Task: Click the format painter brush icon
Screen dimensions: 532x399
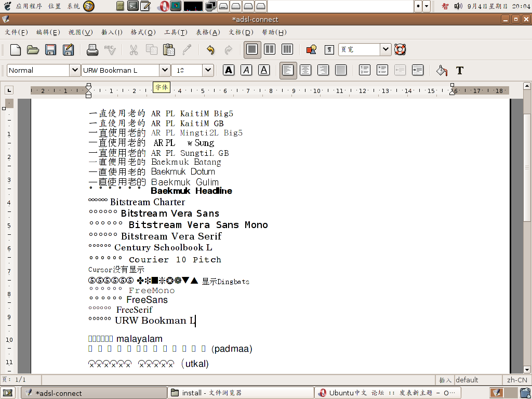Action: [187, 49]
